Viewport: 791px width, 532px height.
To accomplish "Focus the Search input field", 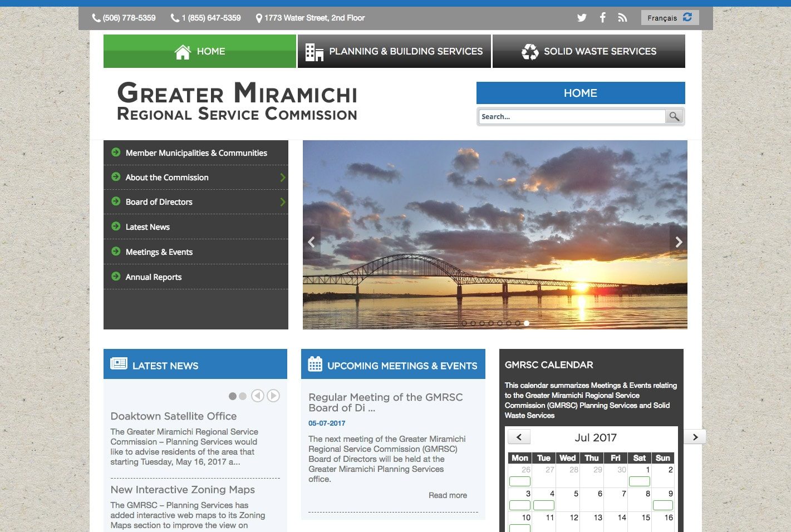I will 572,116.
